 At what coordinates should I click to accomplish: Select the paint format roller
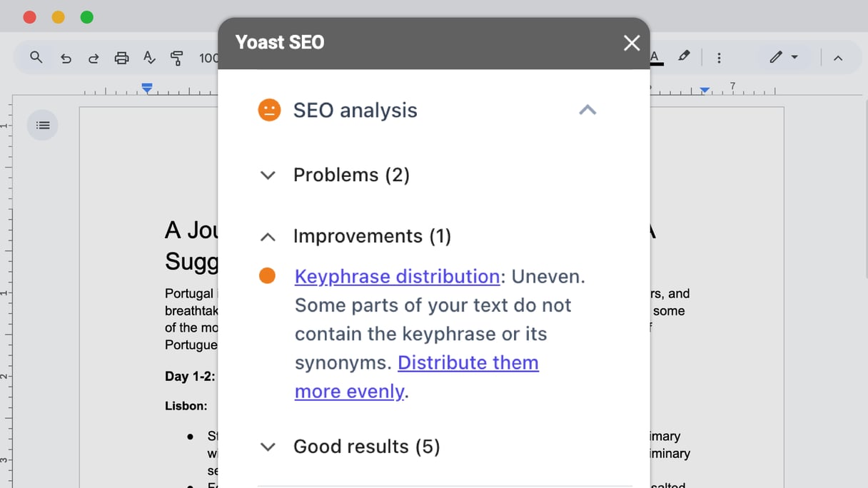tap(177, 59)
